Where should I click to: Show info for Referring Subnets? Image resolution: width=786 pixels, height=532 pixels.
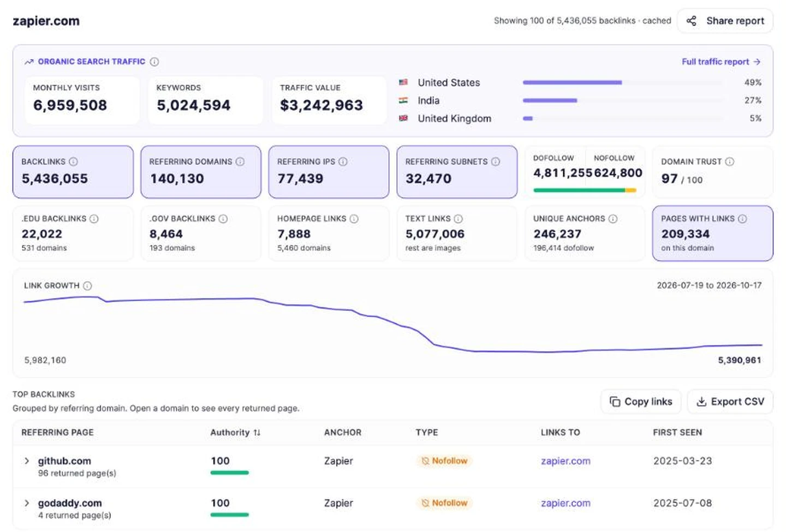pyautogui.click(x=495, y=162)
